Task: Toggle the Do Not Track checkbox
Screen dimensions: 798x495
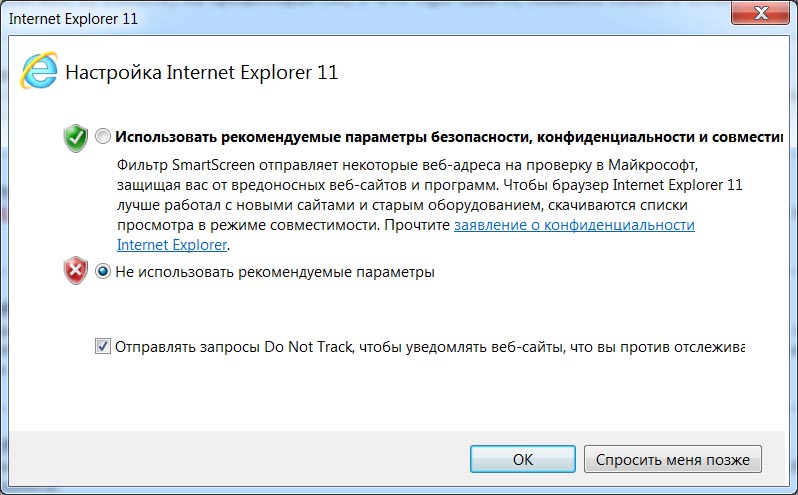Action: (x=103, y=347)
